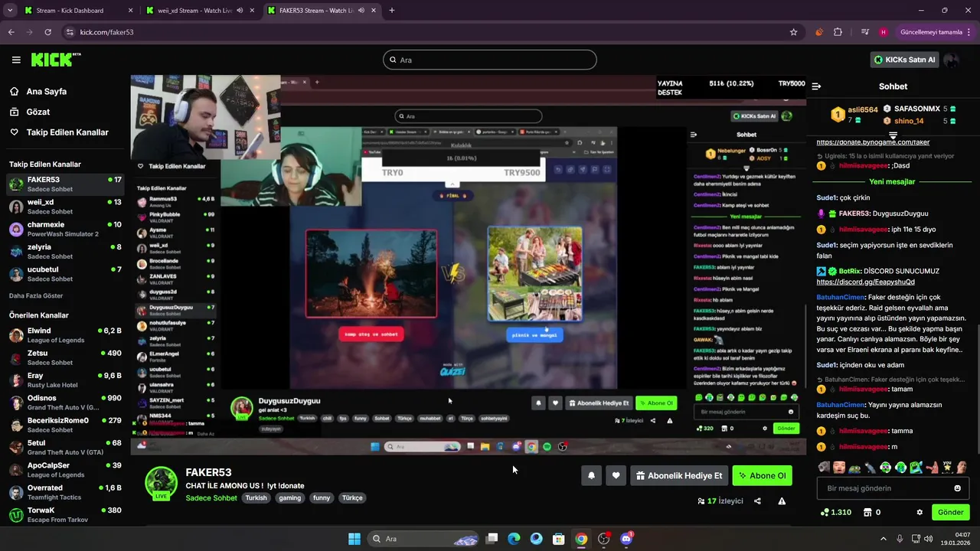Viewport: 980px width, 551px height.
Task: Mute the FAKER53 Stream tab audio
Action: point(360,11)
